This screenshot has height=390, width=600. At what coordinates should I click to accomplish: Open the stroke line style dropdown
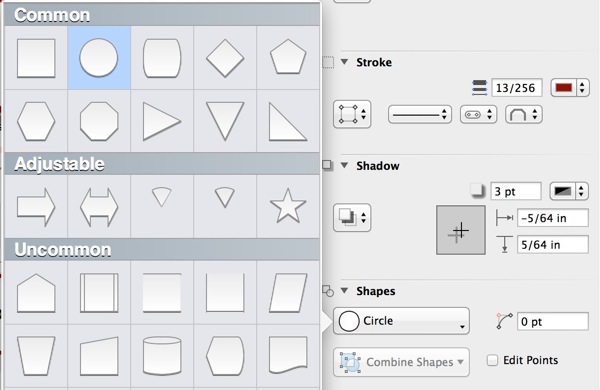coord(420,114)
